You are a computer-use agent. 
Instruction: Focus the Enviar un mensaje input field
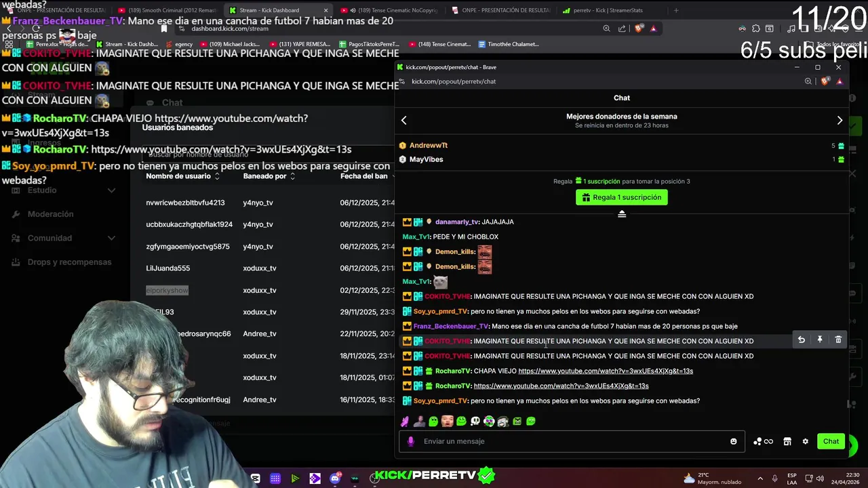(572, 441)
